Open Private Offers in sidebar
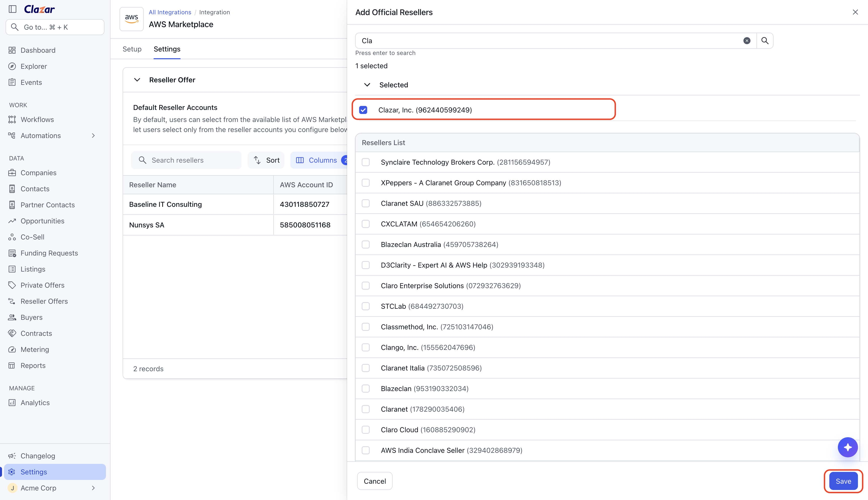868x500 pixels. (x=42, y=285)
